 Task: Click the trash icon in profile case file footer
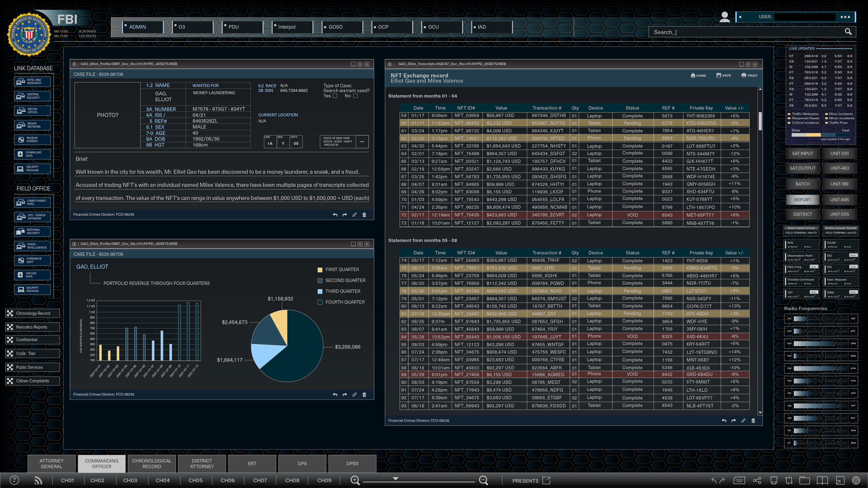[364, 215]
